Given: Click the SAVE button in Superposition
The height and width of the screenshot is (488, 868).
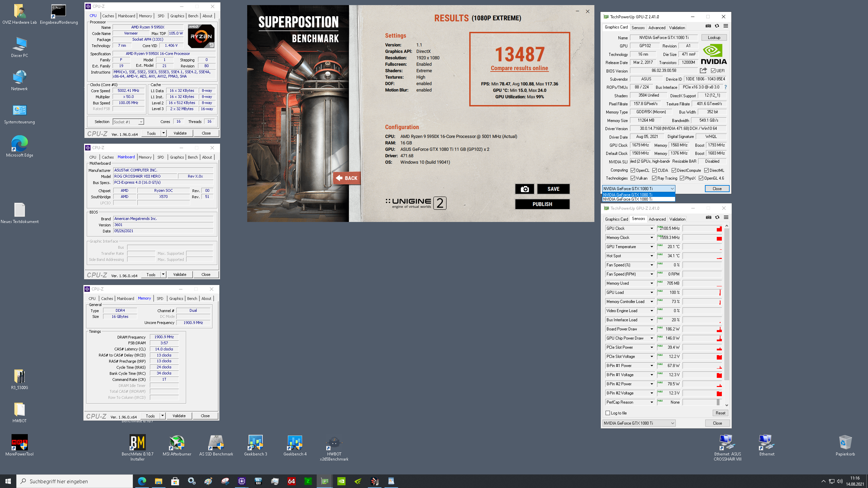Looking at the screenshot, I should [553, 189].
